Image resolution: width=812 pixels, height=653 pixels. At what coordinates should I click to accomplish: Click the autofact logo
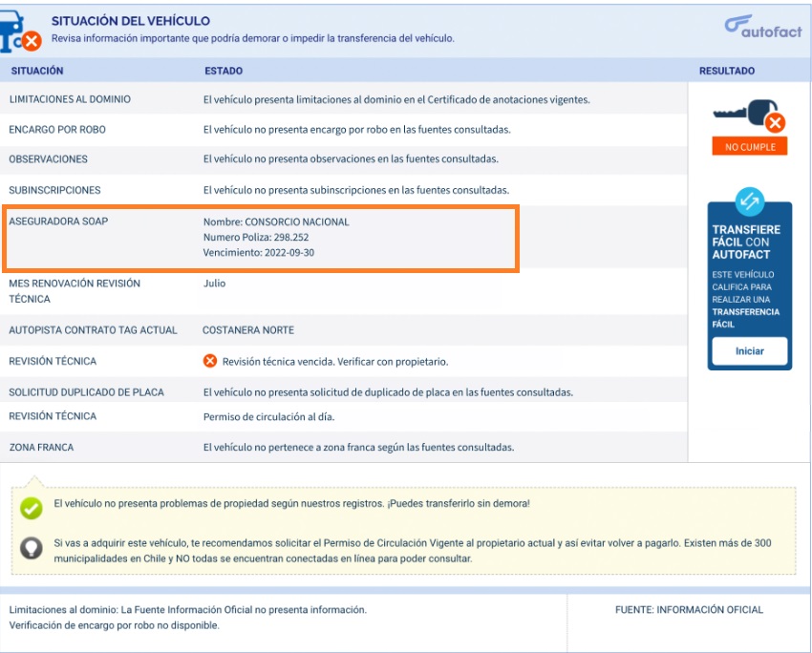point(762,26)
